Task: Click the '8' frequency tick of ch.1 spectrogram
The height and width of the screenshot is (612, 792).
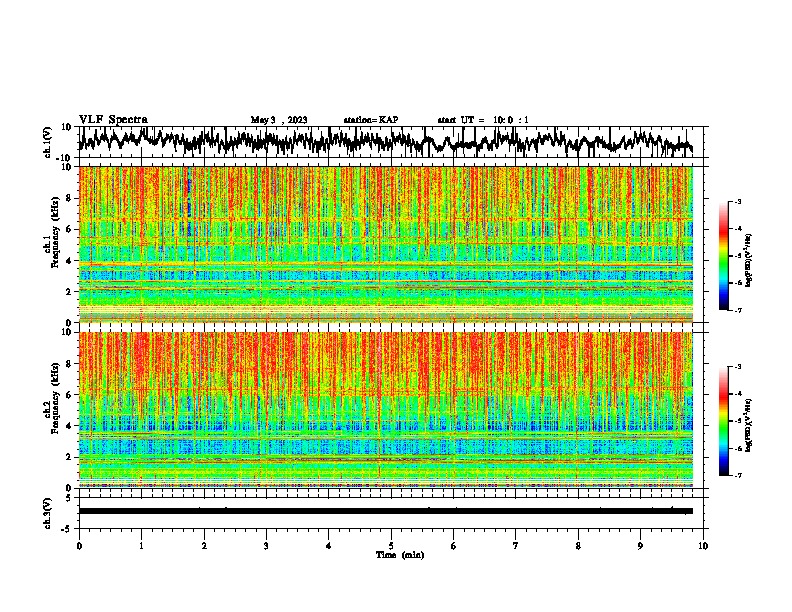Action: [x=70, y=198]
